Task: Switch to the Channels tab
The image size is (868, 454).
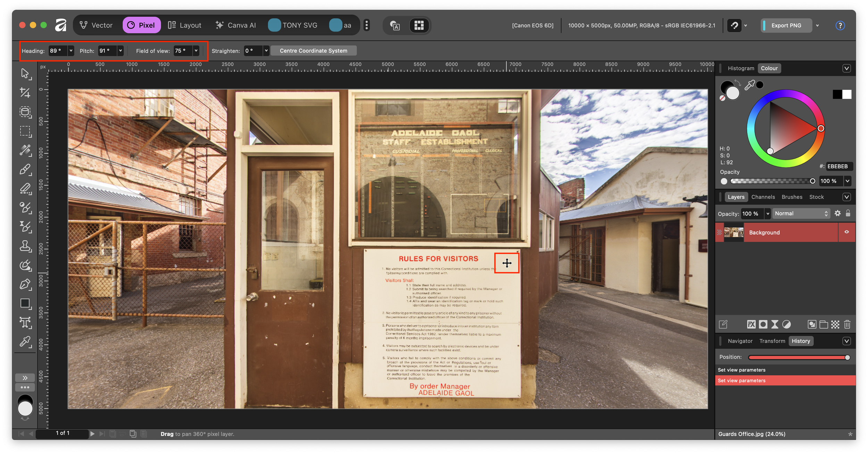Action: point(763,197)
